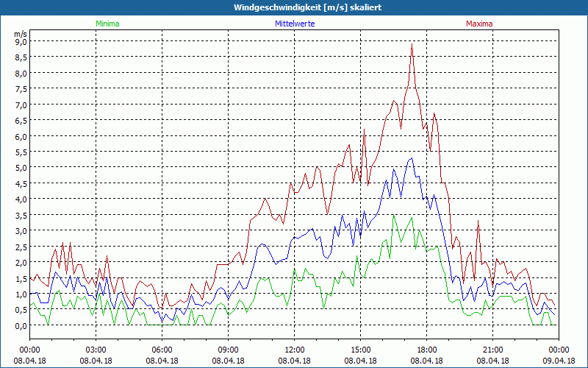Screen dimensions: 588x368
Task: Select the 21:00 time axis label
Action: point(493,350)
